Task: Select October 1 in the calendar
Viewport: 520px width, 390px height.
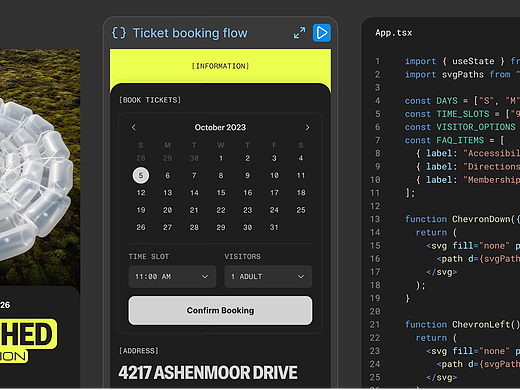Action: [221, 158]
